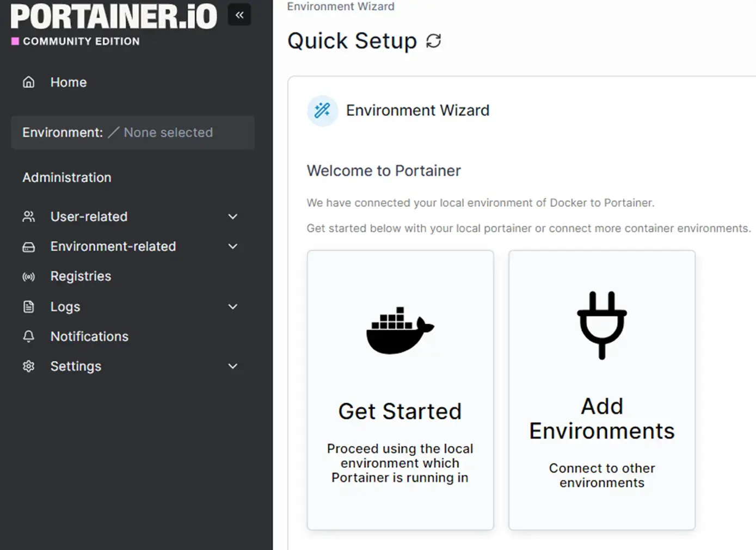Click the Portainer.io logo
756x550 pixels.
coord(113,17)
